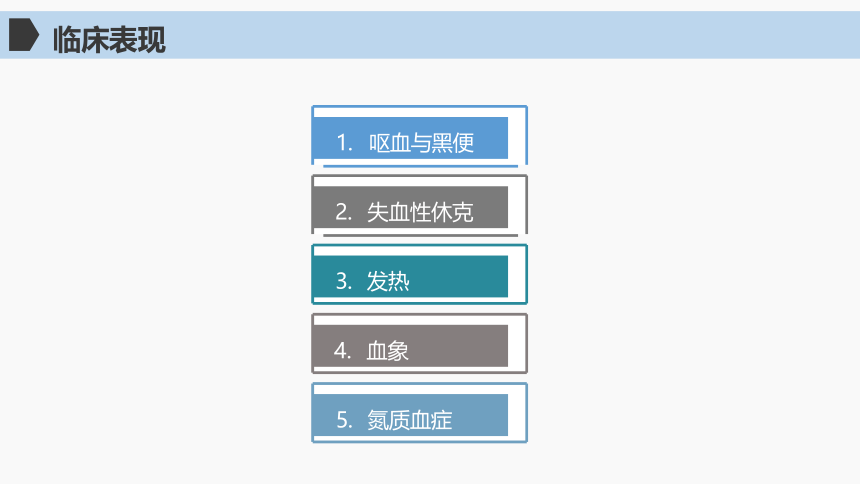This screenshot has width=860, height=484.
Task: Select the 呕血与黑便 item label
Action: click(x=421, y=143)
